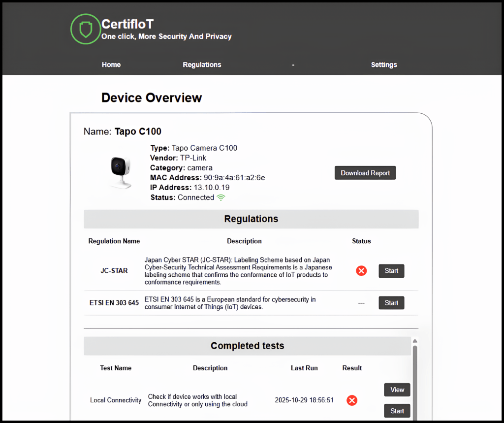The width and height of the screenshot is (504, 423).
Task: Start the JC-STAR regulation check
Action: (391, 271)
